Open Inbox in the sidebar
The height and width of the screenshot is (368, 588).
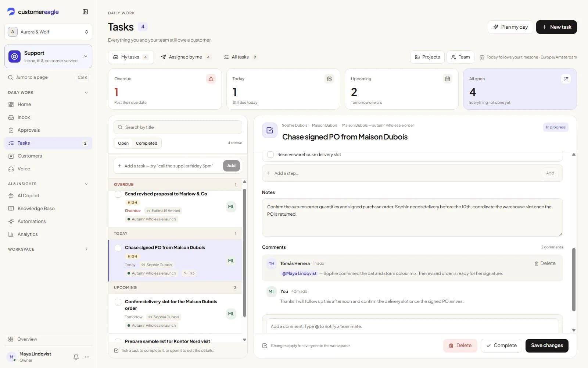click(x=48, y=117)
